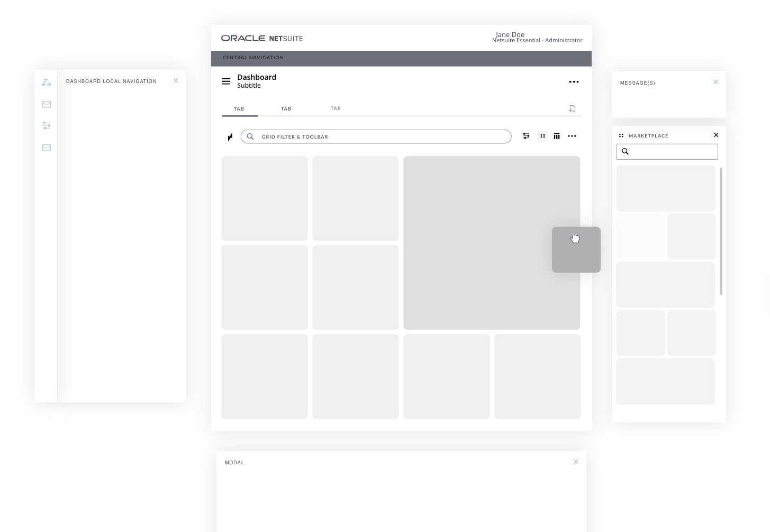Click the MESSAGE(S) heading text
The image size is (770, 532).
coord(638,83)
